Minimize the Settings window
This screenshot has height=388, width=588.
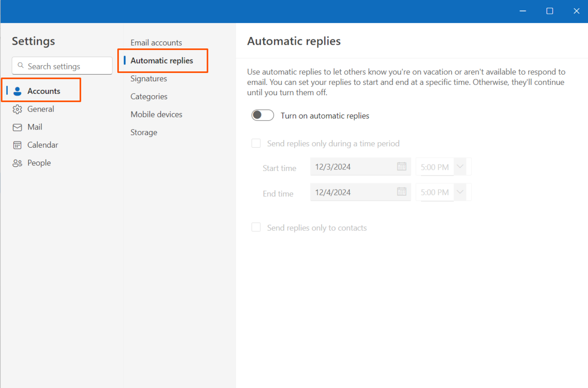click(523, 11)
